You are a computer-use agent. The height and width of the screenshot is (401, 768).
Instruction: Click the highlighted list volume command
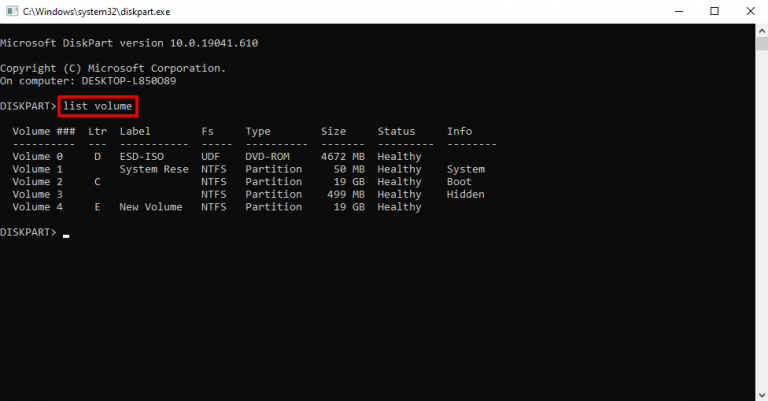click(98, 106)
